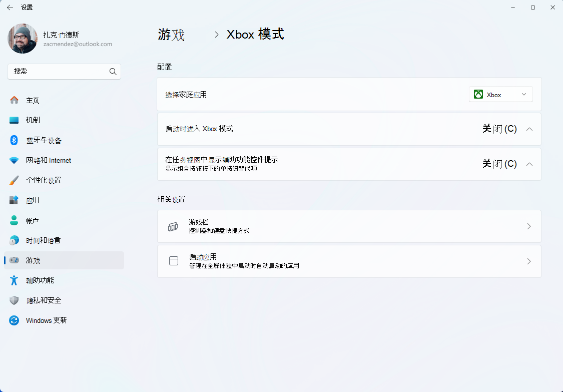Click the Bluetooth icon beside 蓝牙与设备

14,140
